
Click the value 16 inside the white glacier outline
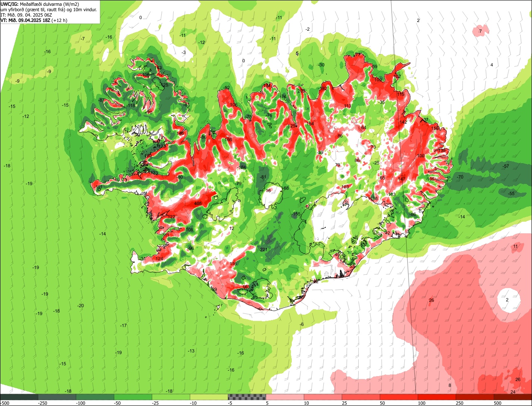point(268,191)
